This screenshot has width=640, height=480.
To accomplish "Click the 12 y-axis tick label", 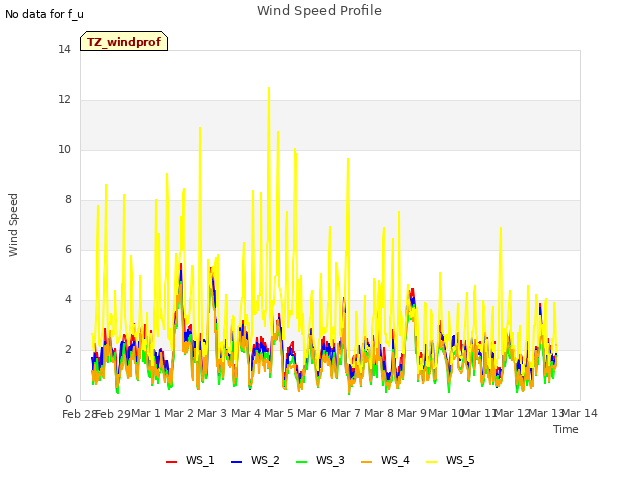I will coord(64,99).
